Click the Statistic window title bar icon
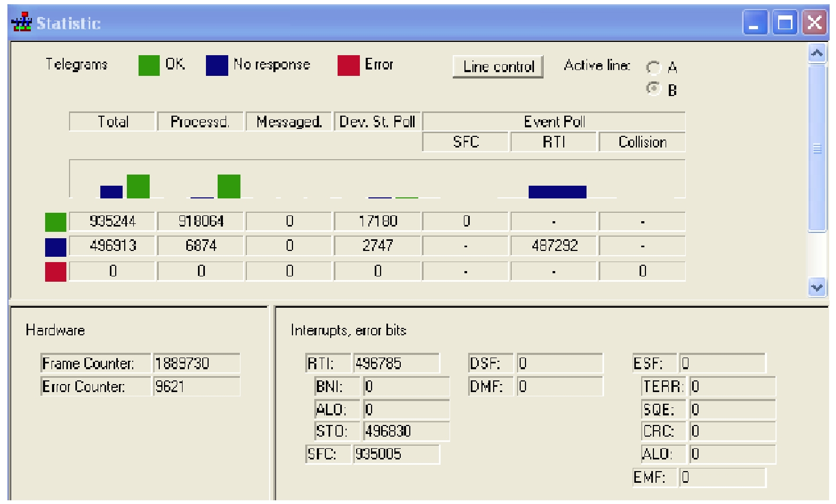The height and width of the screenshot is (504, 836). click(x=22, y=22)
